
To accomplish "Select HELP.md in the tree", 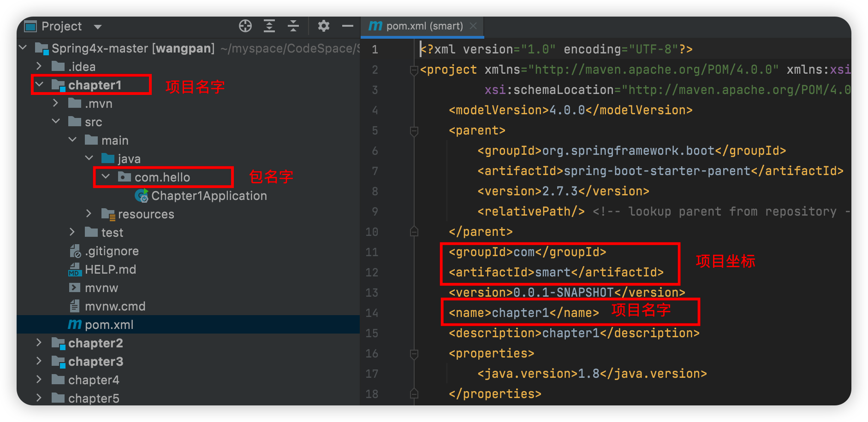I will click(110, 270).
